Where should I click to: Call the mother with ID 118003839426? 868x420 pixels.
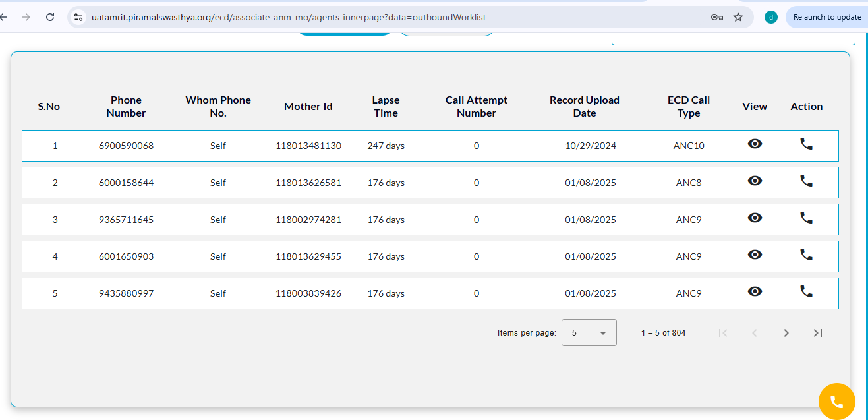(x=806, y=291)
